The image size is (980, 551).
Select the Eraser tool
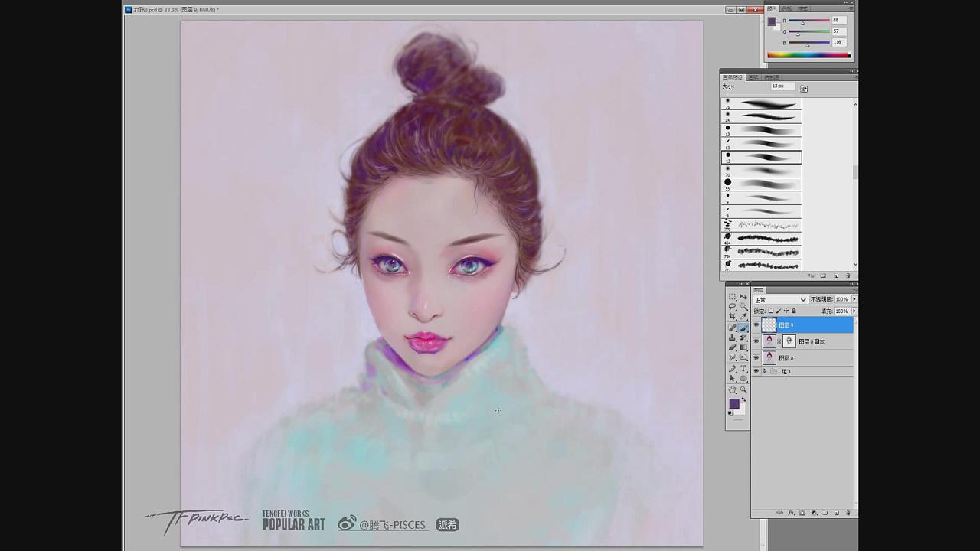(x=732, y=347)
